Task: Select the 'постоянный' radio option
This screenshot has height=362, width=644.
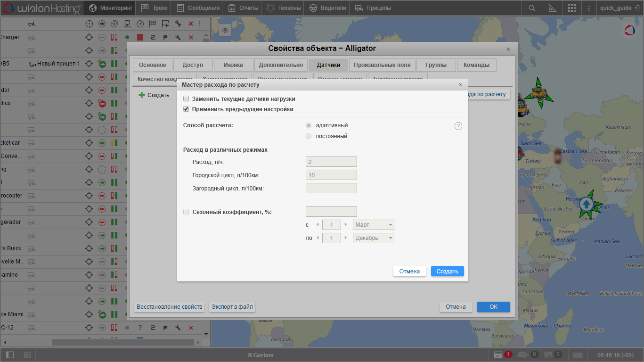Action: coord(309,136)
